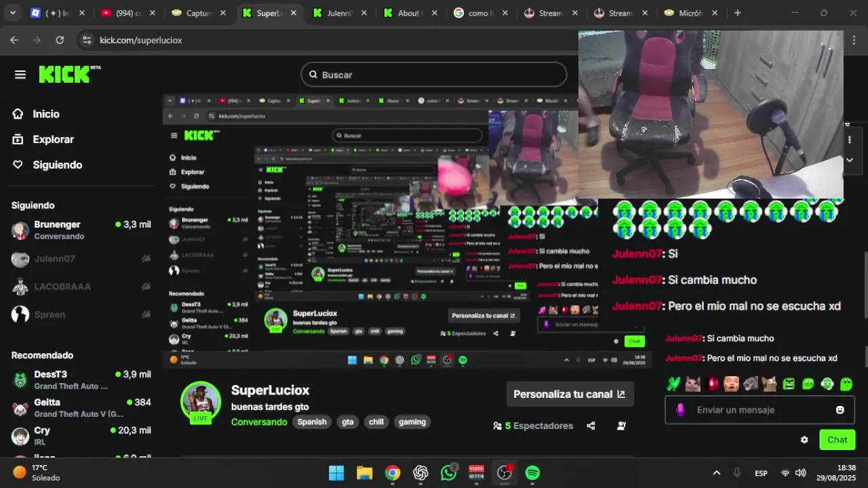Image resolution: width=868 pixels, height=488 pixels.
Task: Click the purple microphone icon in chat
Action: [x=680, y=409]
